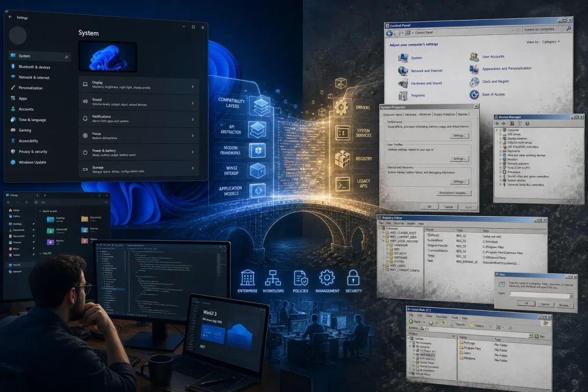Click the magnifier icon in Control Panel search
The width and height of the screenshot is (588, 392).
click(569, 29)
